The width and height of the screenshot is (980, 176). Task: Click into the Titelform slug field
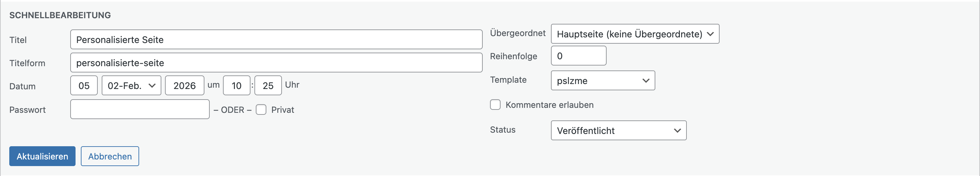(276, 63)
